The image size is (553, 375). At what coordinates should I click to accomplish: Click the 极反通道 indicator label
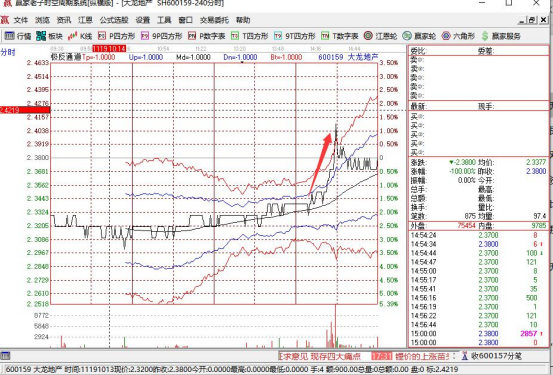(x=66, y=57)
